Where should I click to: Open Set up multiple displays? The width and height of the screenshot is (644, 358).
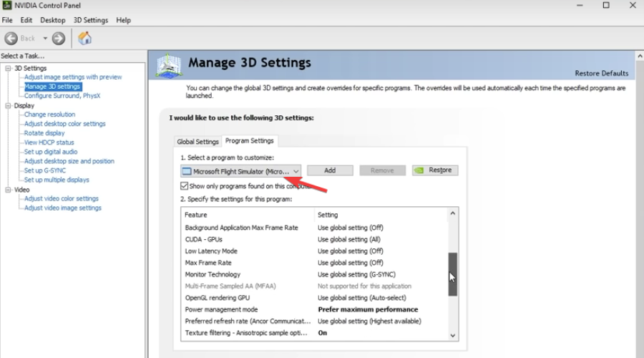pos(57,180)
